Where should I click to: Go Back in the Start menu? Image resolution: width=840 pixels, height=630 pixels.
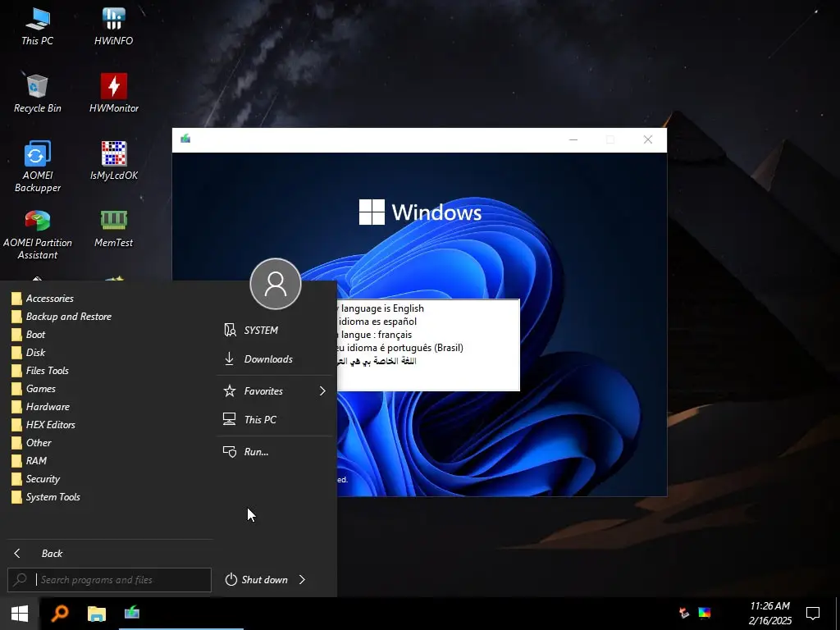click(x=51, y=554)
